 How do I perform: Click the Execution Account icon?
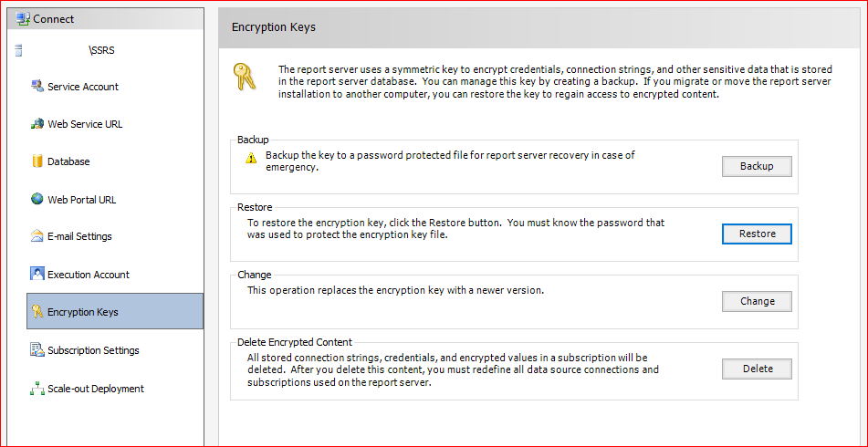37,274
